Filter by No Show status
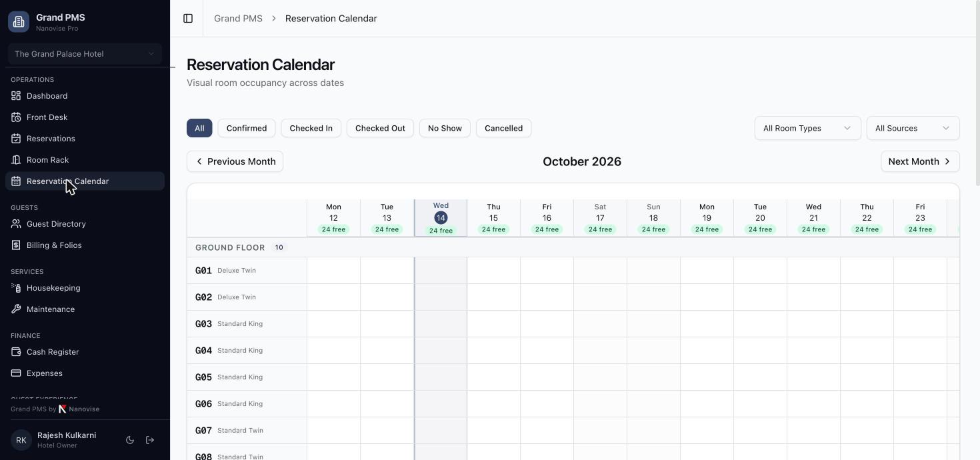 click(x=445, y=128)
